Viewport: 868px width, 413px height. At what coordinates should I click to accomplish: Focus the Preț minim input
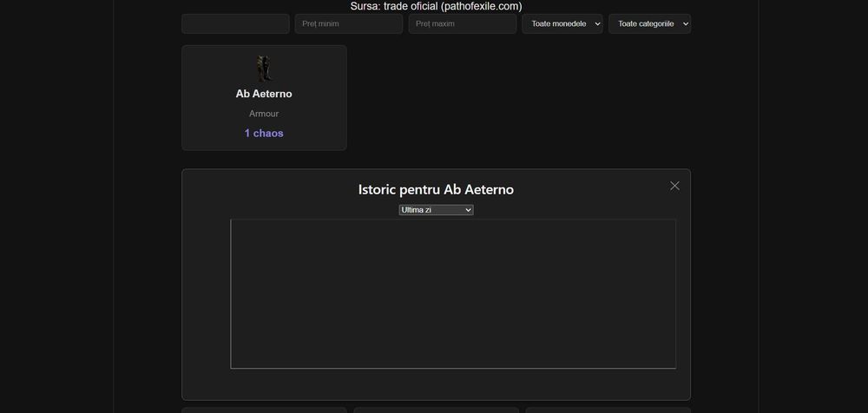coord(349,23)
